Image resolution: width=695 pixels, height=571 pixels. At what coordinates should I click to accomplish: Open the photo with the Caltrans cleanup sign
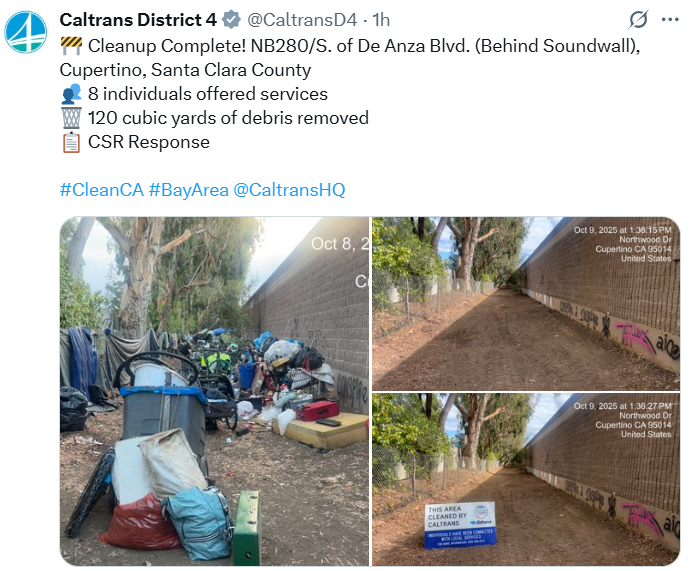pos(526,480)
